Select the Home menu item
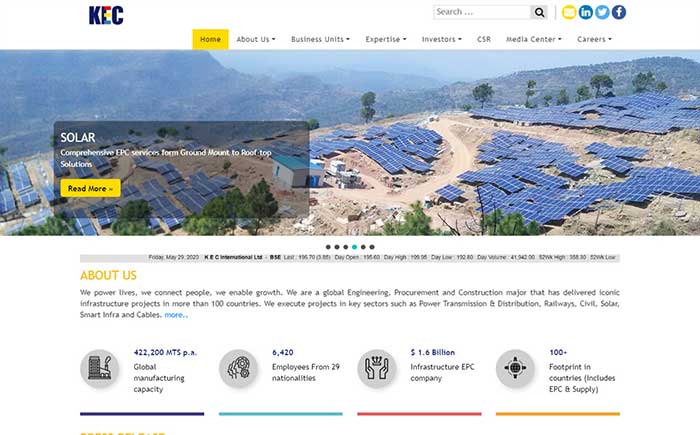Viewport: 700px width, 435px height. click(210, 39)
